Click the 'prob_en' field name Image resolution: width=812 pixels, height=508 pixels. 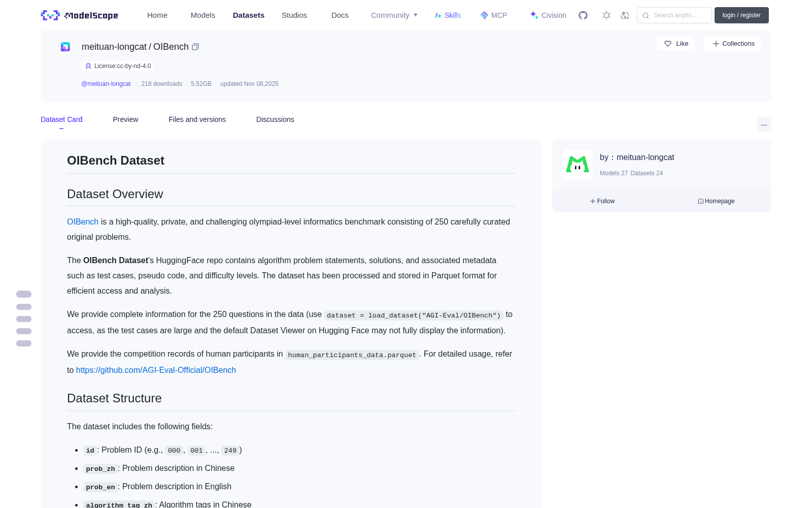tap(100, 487)
